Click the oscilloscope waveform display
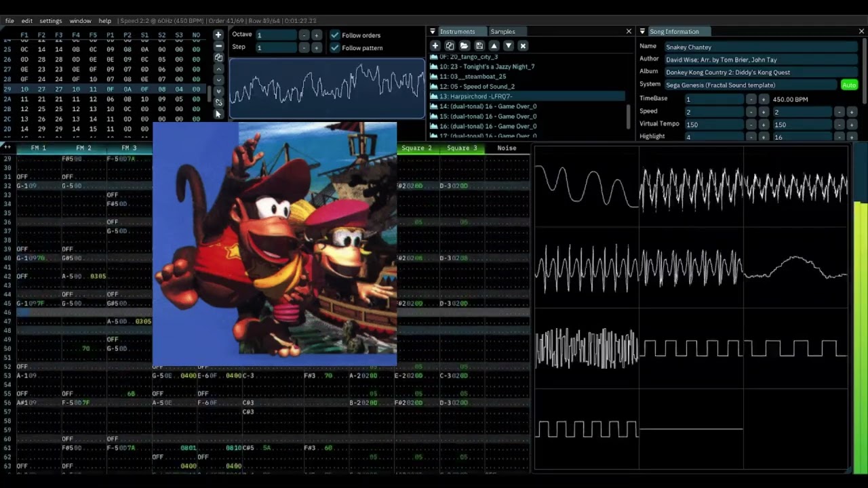 327,88
